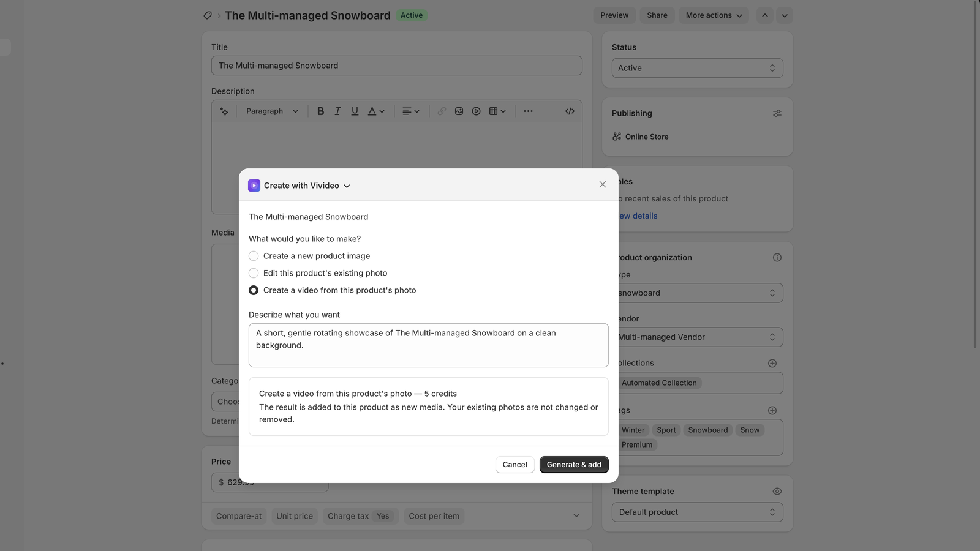
Task: Click the Describe what you want text area
Action: (x=429, y=345)
